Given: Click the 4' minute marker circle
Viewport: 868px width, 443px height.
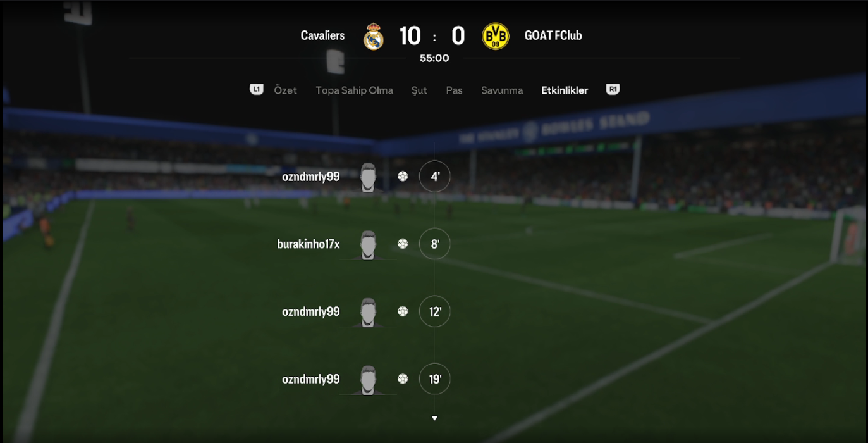Looking at the screenshot, I should click(435, 177).
